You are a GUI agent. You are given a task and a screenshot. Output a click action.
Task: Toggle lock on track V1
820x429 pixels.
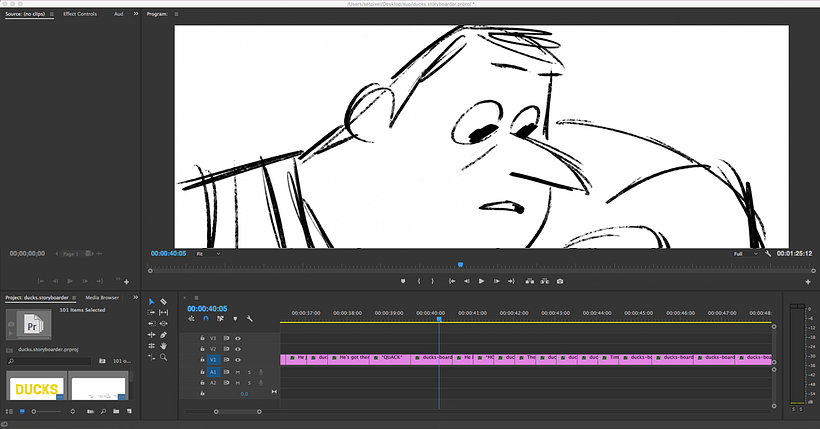tap(202, 358)
